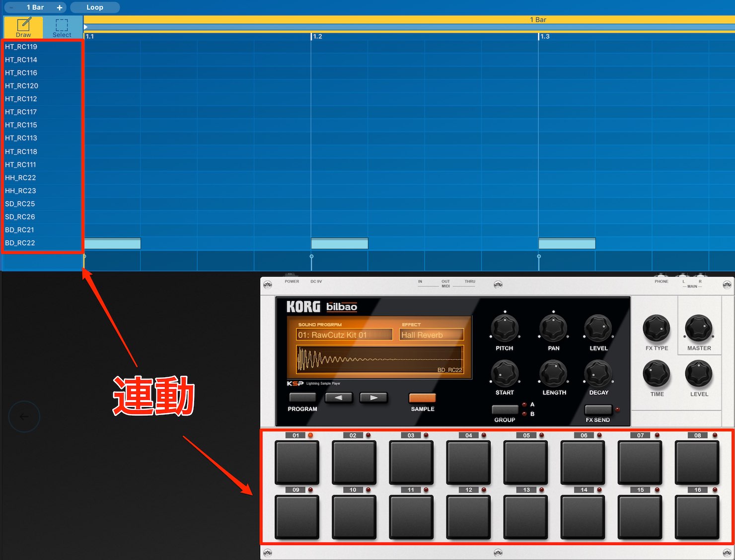Toggle the GROUP A/B button

pos(505,410)
